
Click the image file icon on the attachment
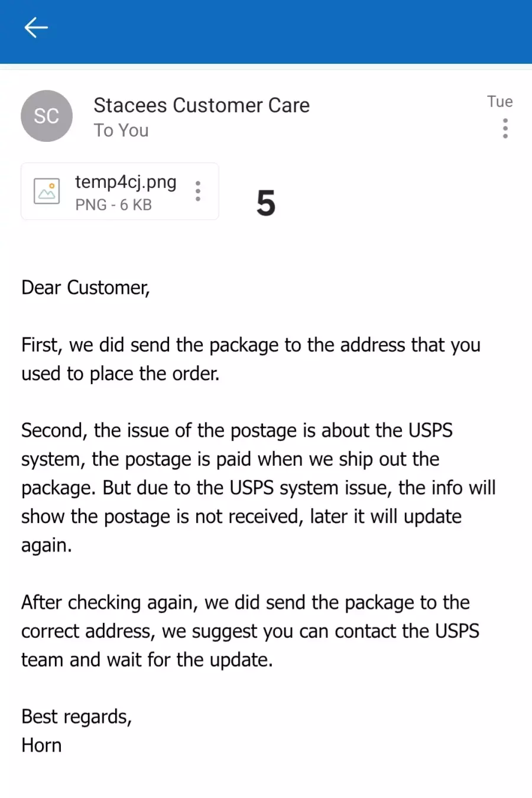point(47,191)
